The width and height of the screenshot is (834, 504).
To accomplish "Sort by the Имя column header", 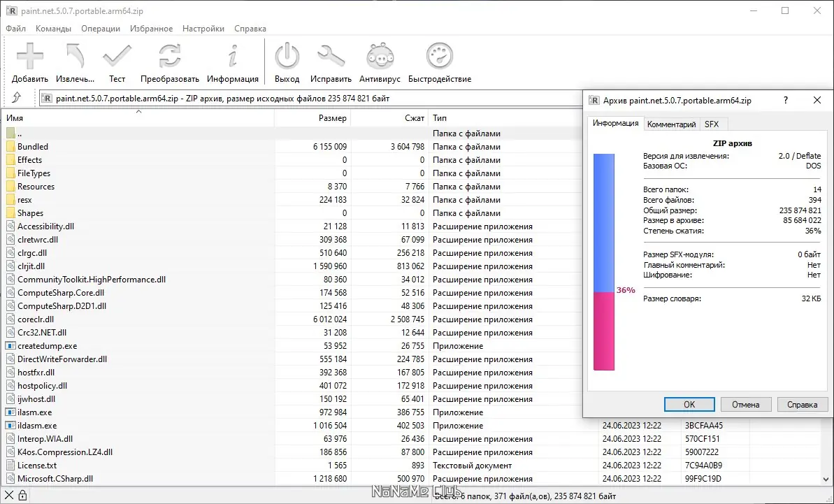I will coord(138,118).
